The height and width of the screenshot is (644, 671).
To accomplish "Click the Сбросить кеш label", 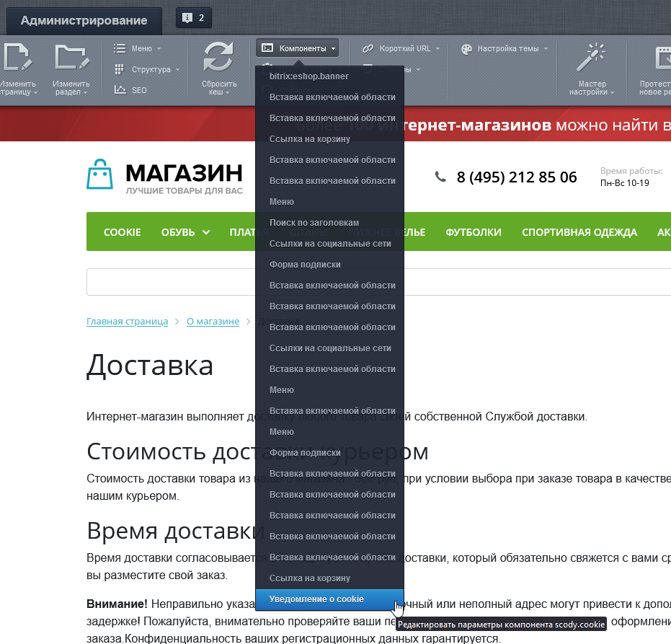I will pyautogui.click(x=218, y=88).
